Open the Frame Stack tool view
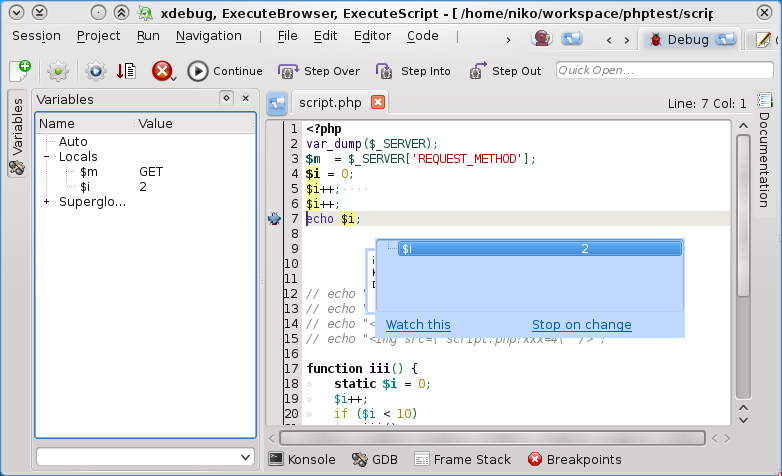The width and height of the screenshot is (782, 476). [x=462, y=459]
